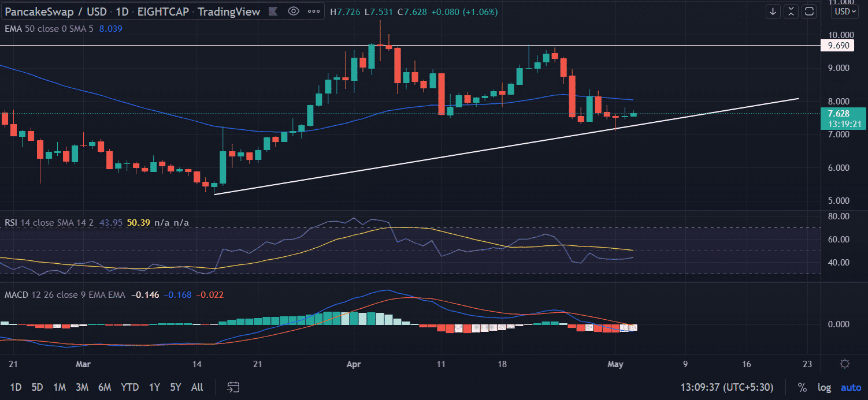Click the down arrow pane button
The height and width of the screenshot is (400, 868).
773,12
